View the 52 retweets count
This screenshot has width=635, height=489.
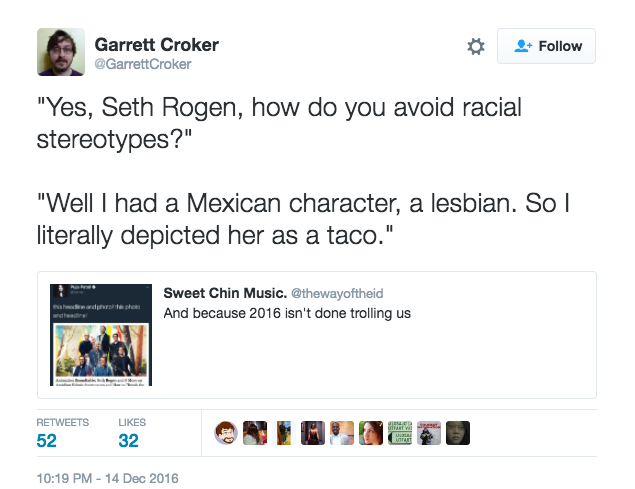click(47, 440)
